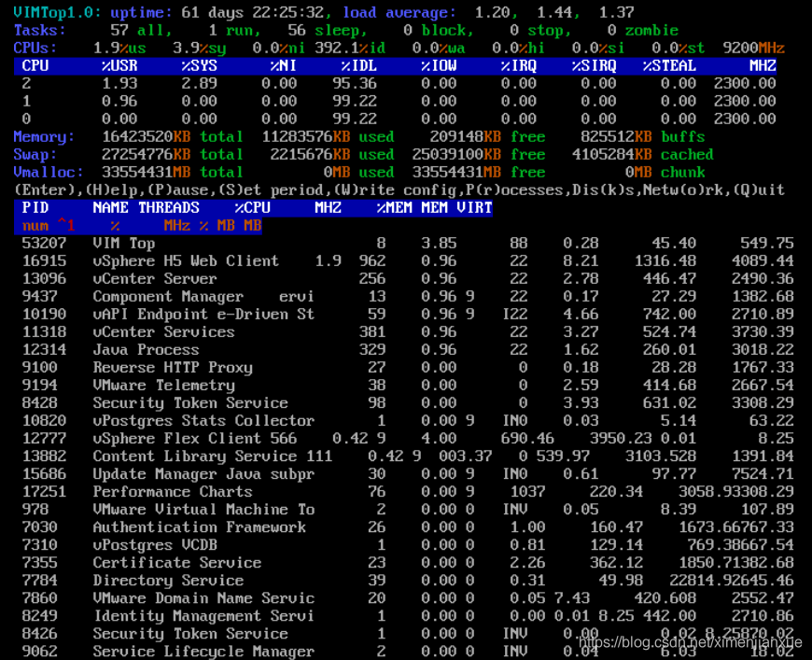The image size is (812, 660).
Task: Click the Memory: label
Action: click(44, 137)
